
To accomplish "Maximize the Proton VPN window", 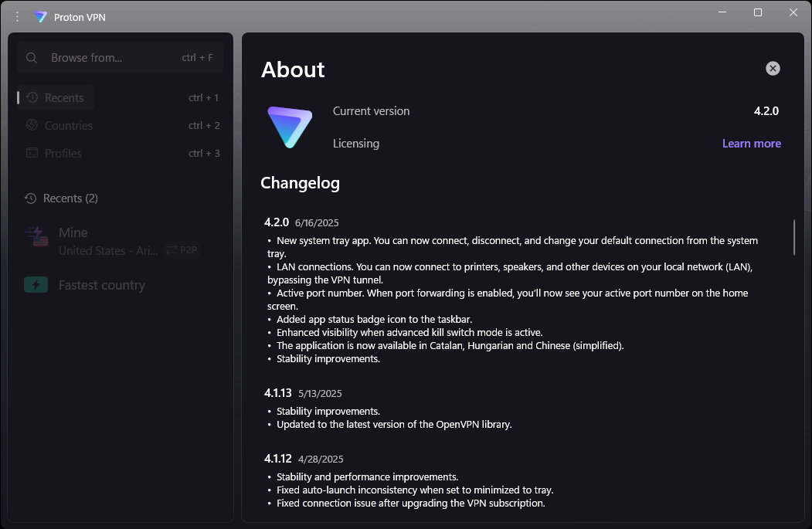I will click(x=758, y=12).
